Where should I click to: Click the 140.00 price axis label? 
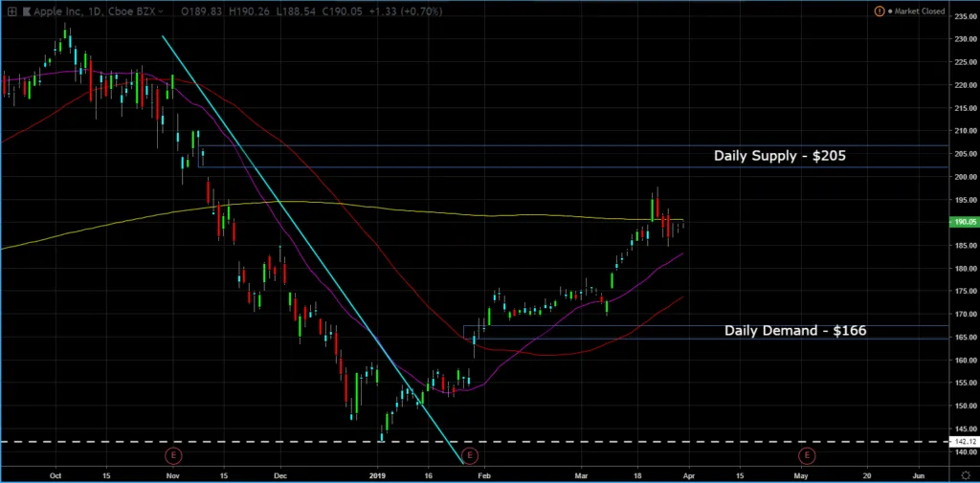point(965,451)
